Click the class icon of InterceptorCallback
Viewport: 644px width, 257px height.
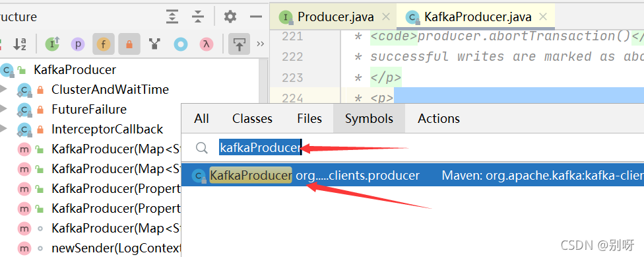pos(24,129)
